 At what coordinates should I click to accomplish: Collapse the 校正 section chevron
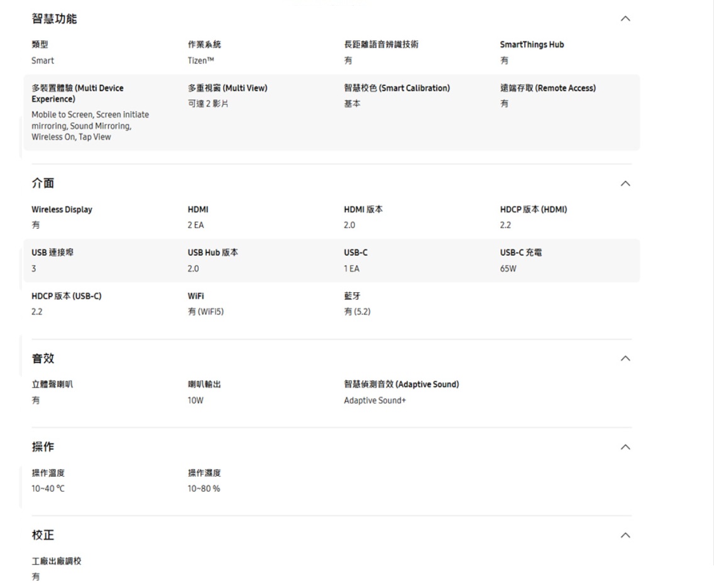coord(625,535)
